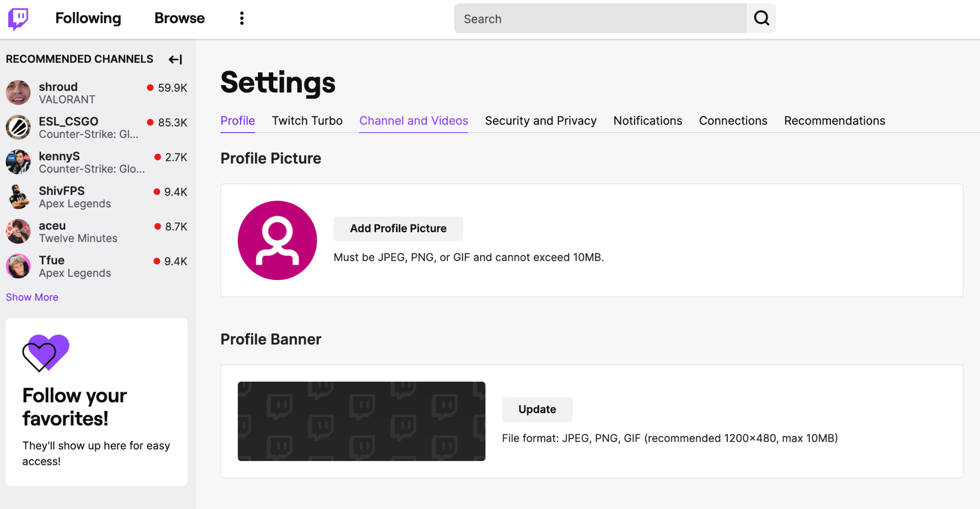Image resolution: width=980 pixels, height=509 pixels.
Task: Open aceu channel name
Action: [x=52, y=226]
